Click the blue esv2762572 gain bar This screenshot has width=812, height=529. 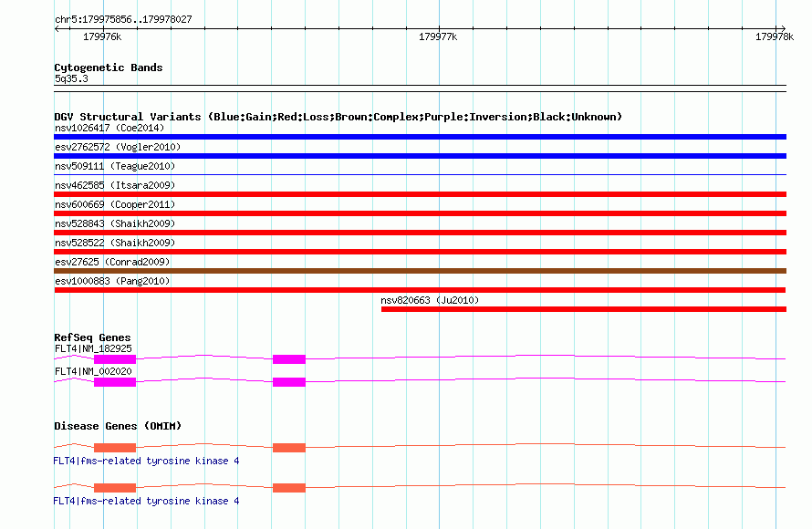(x=420, y=156)
